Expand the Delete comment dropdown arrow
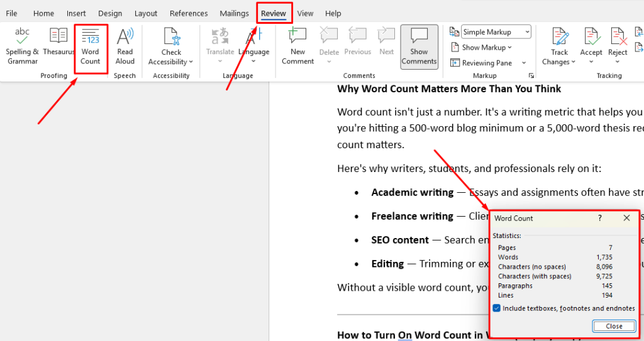This screenshot has height=341, width=644. (329, 61)
